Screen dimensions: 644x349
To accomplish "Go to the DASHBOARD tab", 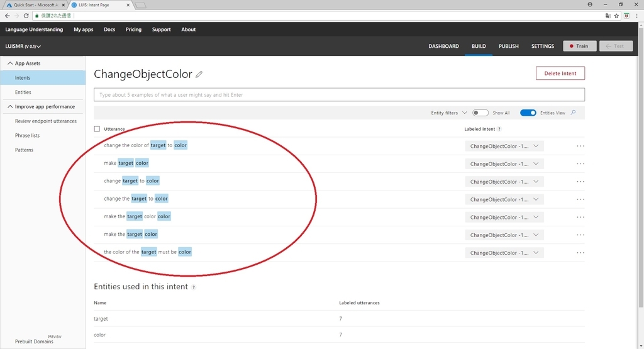I will pos(443,46).
